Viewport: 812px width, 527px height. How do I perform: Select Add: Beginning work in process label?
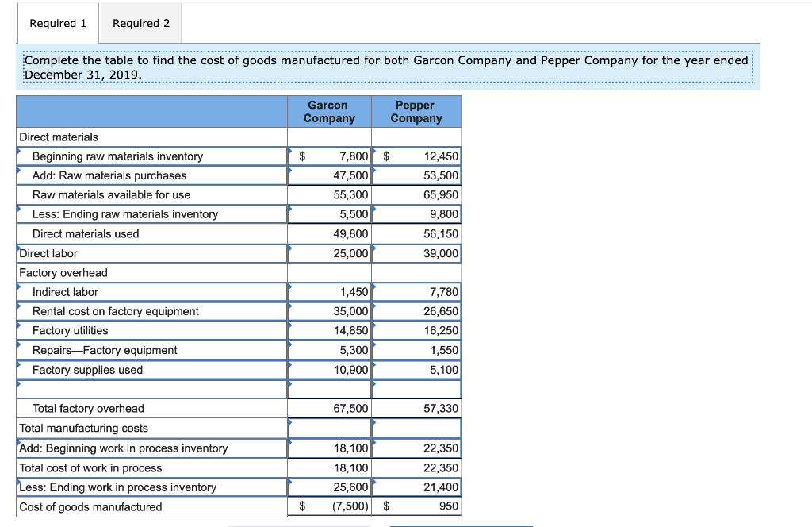(152, 448)
